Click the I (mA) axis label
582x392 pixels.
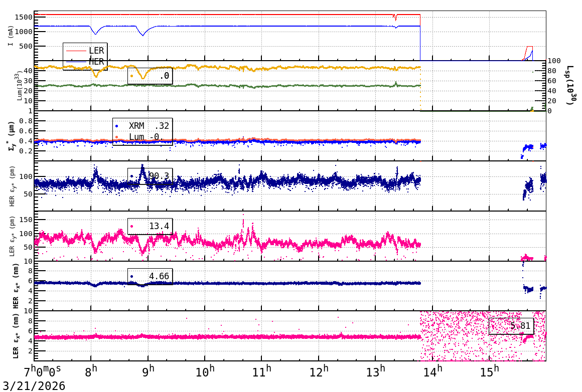pos(10,36)
